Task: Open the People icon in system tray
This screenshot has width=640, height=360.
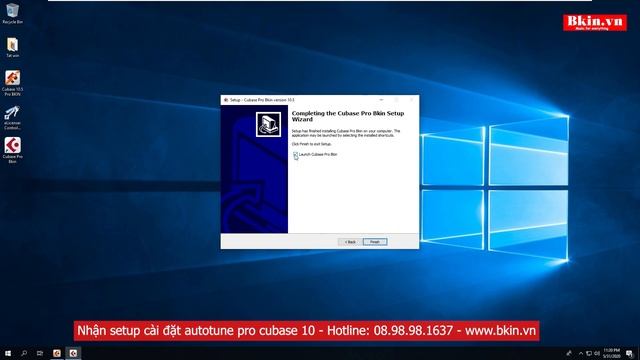Action: coord(569,353)
